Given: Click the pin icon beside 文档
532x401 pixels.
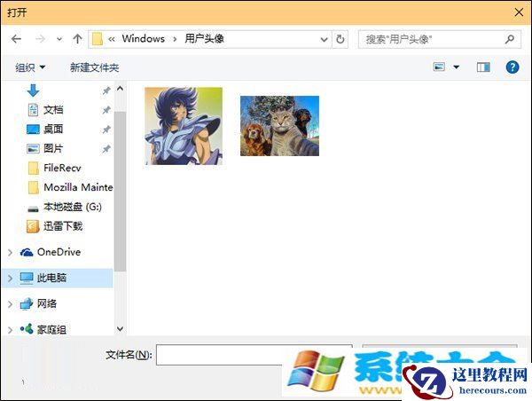Looking at the screenshot, I should point(106,110).
